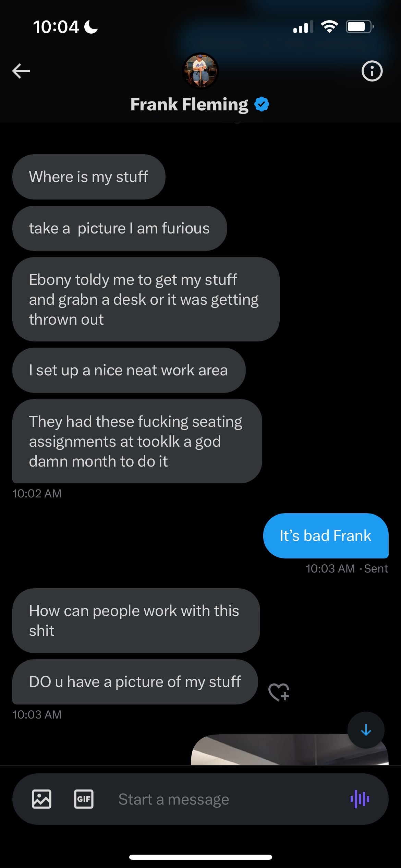Image resolution: width=401 pixels, height=868 pixels.
Task: Tap the Frank Fleming name header
Action: click(189, 104)
